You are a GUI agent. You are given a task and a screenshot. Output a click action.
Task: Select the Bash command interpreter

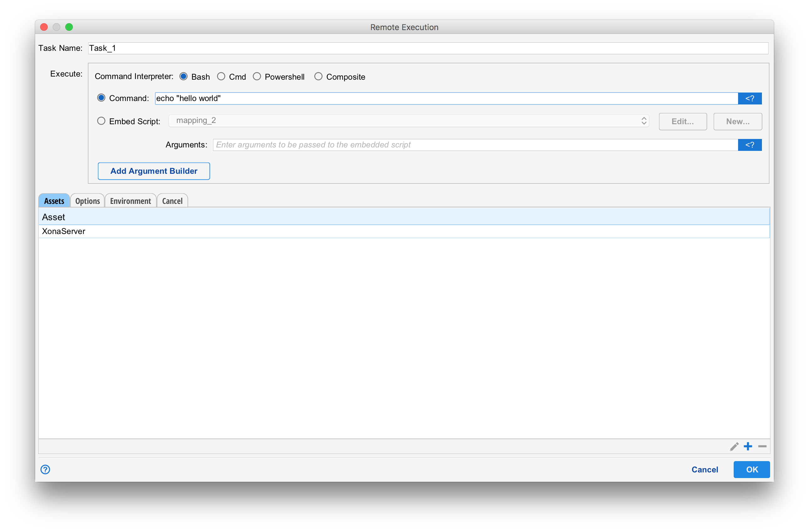(x=184, y=77)
